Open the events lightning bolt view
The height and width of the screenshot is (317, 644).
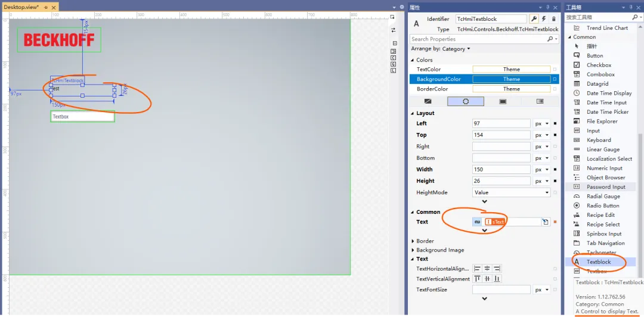[544, 19]
